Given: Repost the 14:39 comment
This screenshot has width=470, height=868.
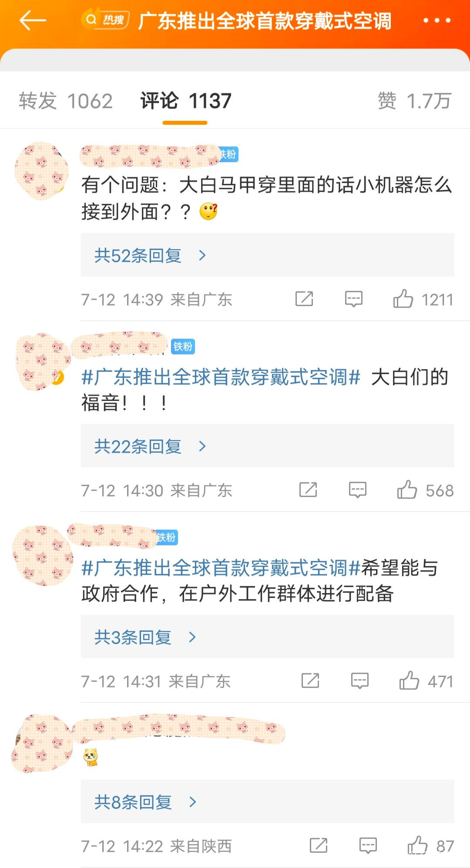Looking at the screenshot, I should tap(304, 299).
